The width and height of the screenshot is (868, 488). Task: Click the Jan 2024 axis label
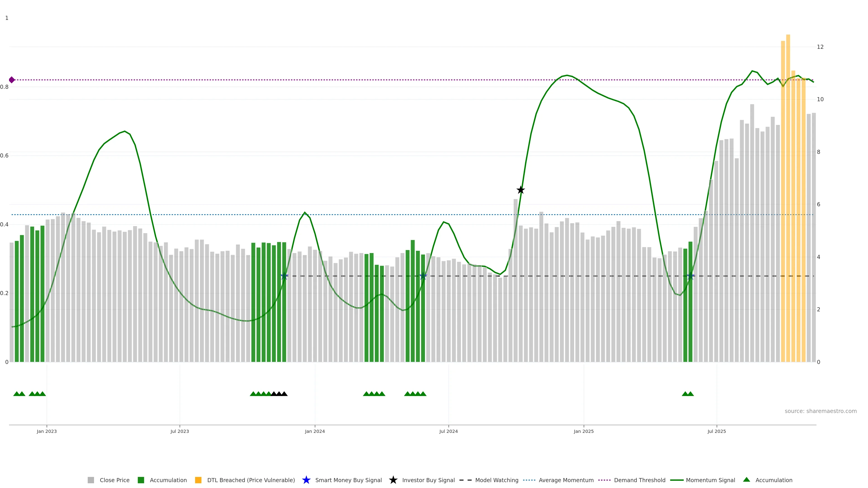point(315,431)
